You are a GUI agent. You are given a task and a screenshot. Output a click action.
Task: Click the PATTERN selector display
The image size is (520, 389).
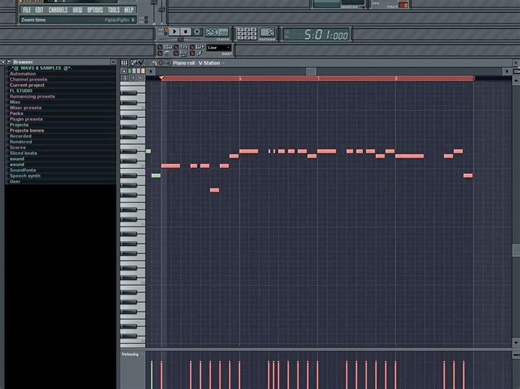click(x=267, y=33)
